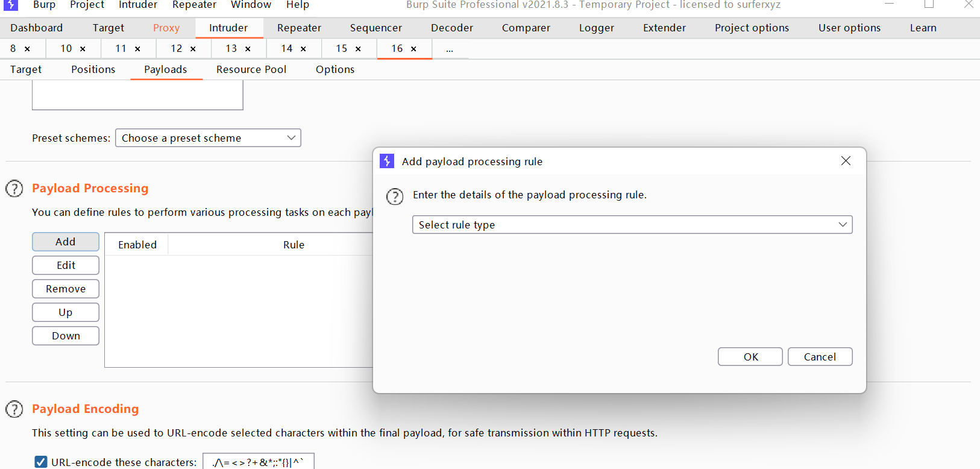
Task: Close Intruder tab 15
Action: (x=358, y=49)
